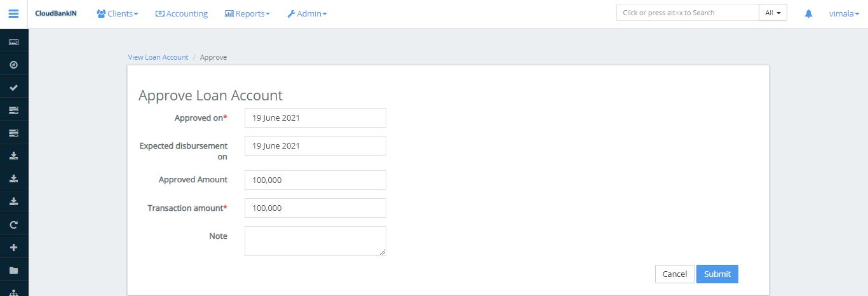Viewport: 868px width, 296px height.
Task: Expand the Admin dropdown menu
Action: tap(307, 13)
